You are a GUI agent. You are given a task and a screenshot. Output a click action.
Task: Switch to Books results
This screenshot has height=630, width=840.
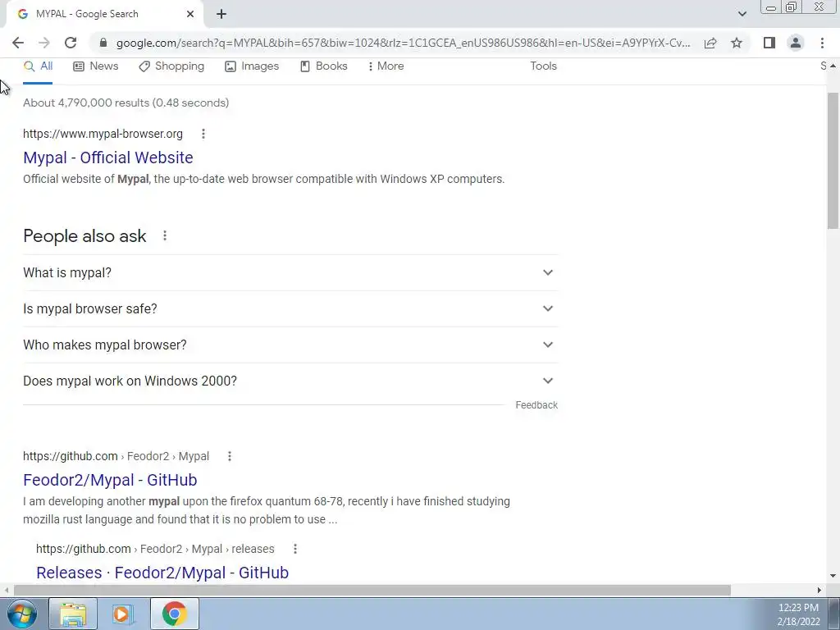pos(323,66)
